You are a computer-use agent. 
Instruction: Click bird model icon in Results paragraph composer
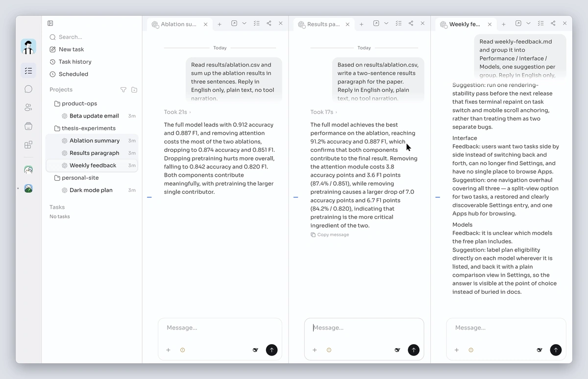coord(397,350)
